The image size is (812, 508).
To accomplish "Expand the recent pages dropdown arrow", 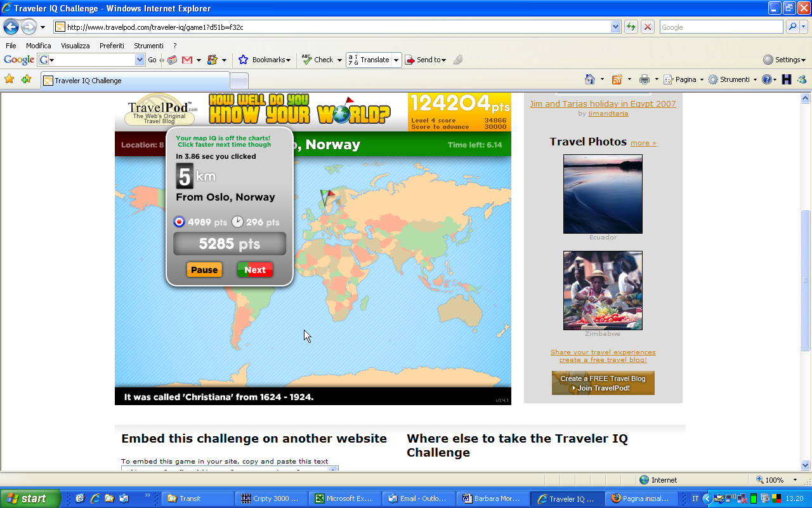I will [x=43, y=27].
